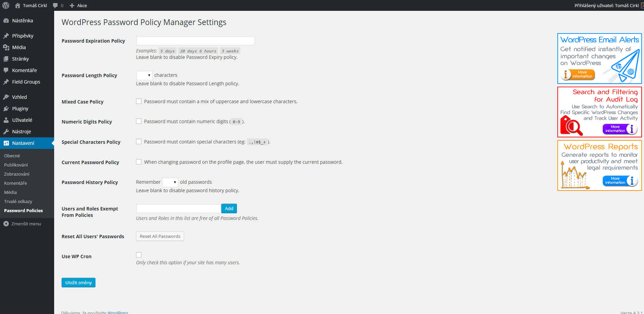The width and height of the screenshot is (644, 314).
Task: Open Stránky in the admin menu
Action: point(27,59)
